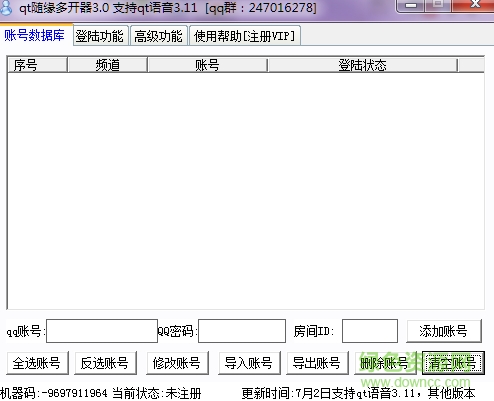Click the 添加账号 button
494x401 pixels.
click(x=444, y=331)
